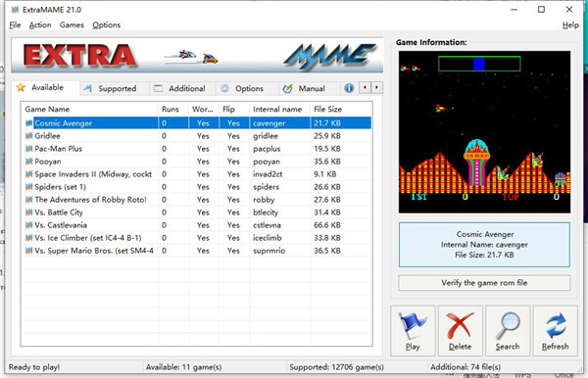The image size is (588, 378).
Task: Click the blue info icon tab
Action: 349,88
